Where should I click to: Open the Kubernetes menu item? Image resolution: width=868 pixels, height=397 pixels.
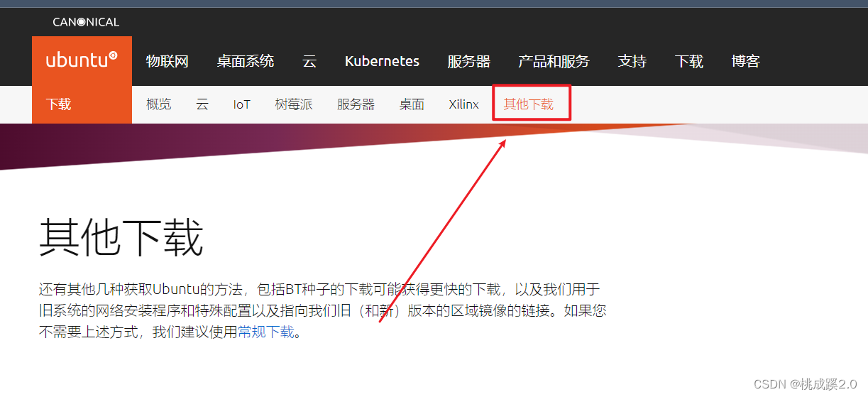(382, 61)
